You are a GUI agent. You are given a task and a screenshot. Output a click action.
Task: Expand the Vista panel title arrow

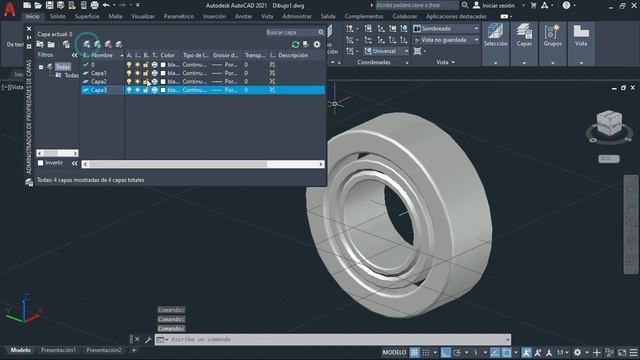click(453, 62)
